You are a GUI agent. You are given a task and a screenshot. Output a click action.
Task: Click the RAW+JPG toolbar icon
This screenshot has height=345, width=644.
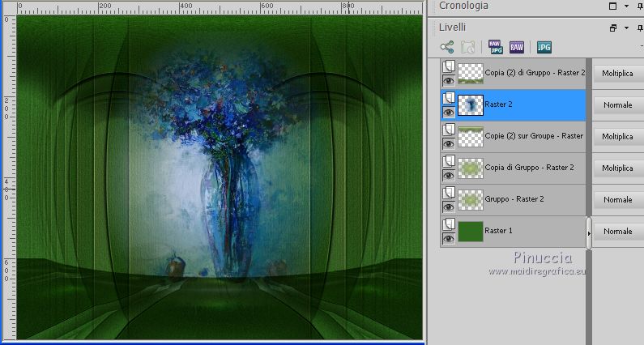(x=495, y=47)
